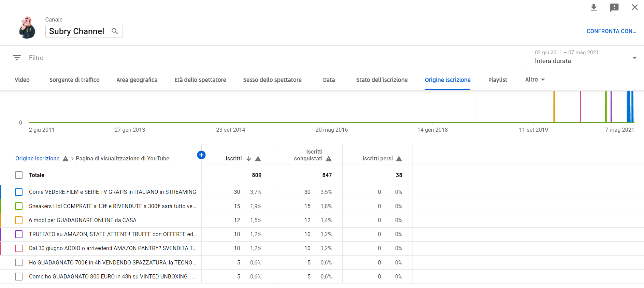Download the analytics report
Image resolution: width=644 pixels, height=288 pixels.
(x=594, y=8)
